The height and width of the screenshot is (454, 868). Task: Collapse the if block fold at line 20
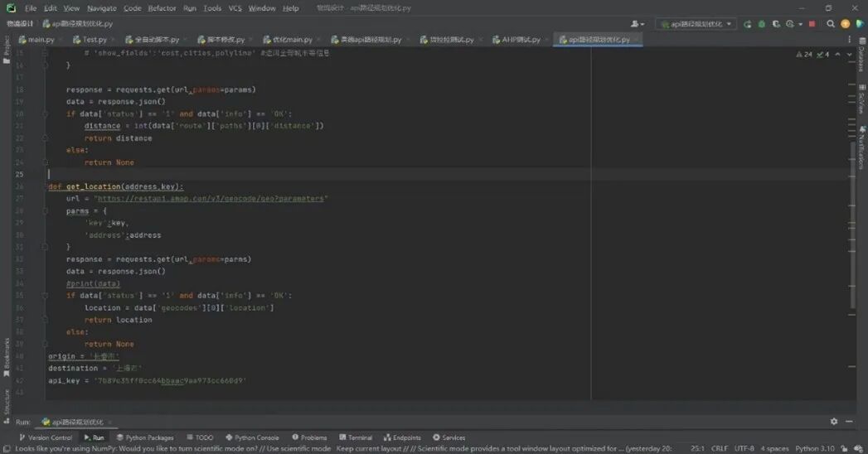46,114
